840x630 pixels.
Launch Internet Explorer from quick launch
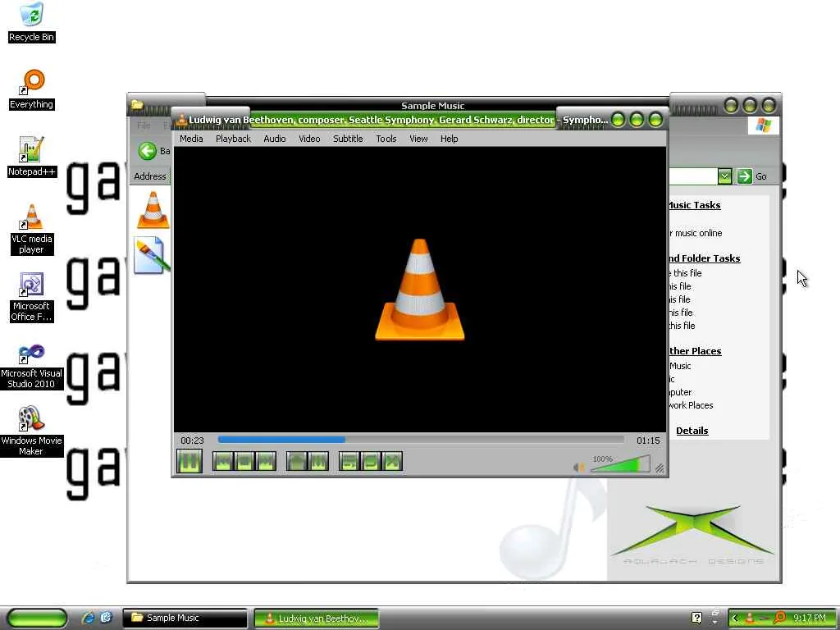click(x=88, y=618)
